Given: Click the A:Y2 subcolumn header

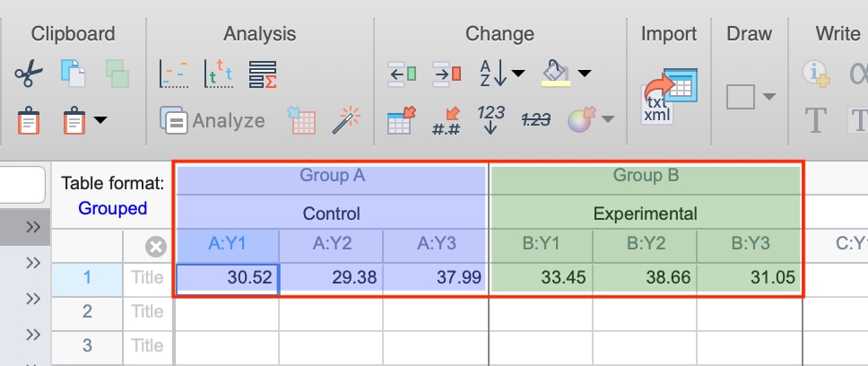Looking at the screenshot, I should 331,243.
